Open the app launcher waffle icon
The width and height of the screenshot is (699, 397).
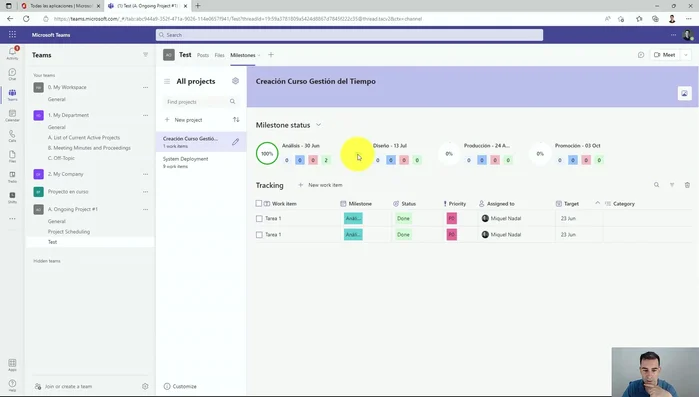[x=12, y=35]
